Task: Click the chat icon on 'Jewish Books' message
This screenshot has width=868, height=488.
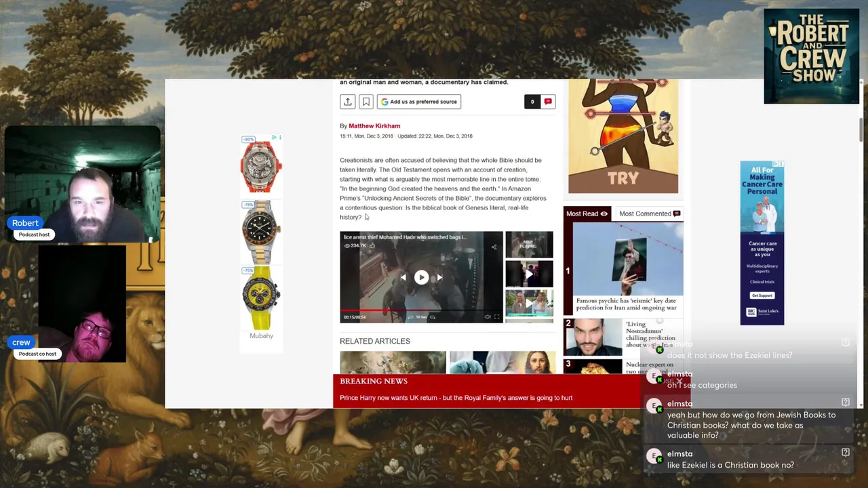Action: coord(846,403)
